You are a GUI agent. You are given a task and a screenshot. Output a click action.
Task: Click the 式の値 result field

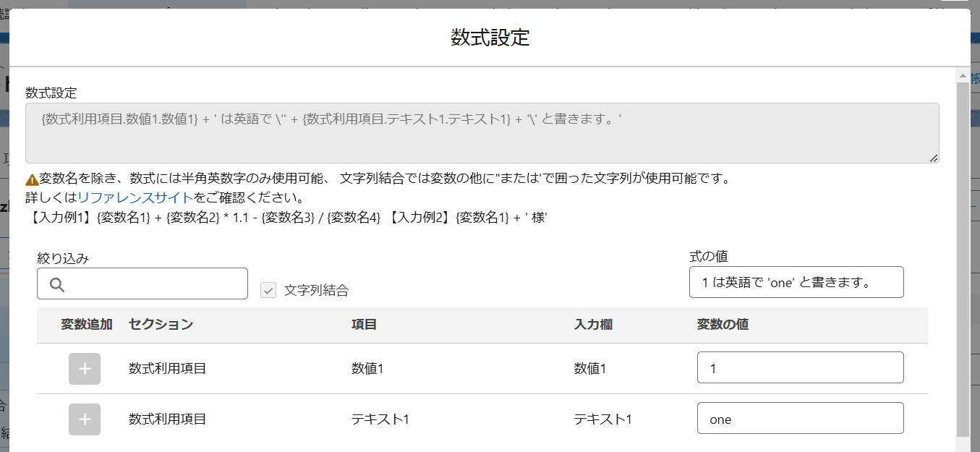[796, 282]
